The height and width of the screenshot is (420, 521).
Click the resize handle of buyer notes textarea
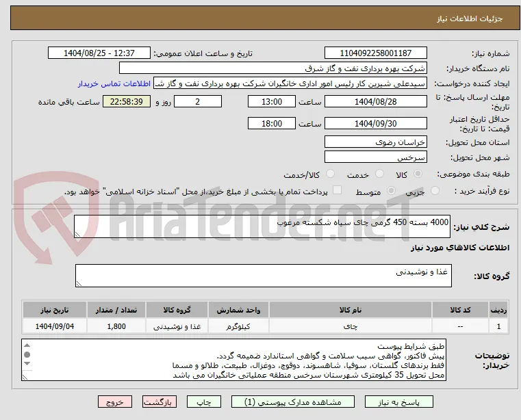pos(25,377)
